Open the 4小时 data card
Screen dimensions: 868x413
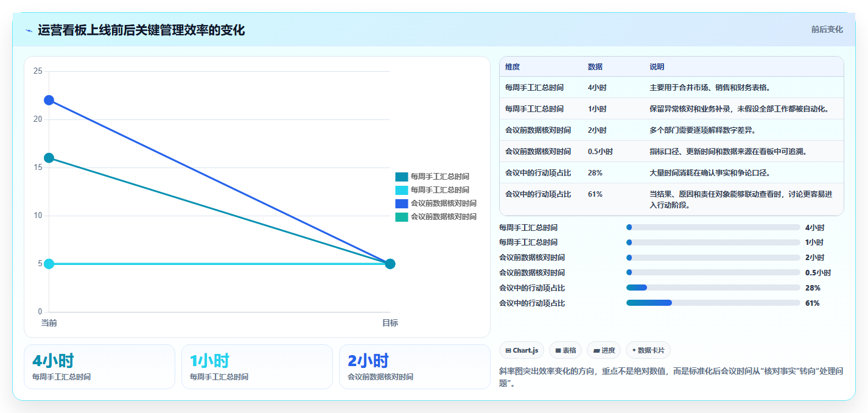coord(99,367)
